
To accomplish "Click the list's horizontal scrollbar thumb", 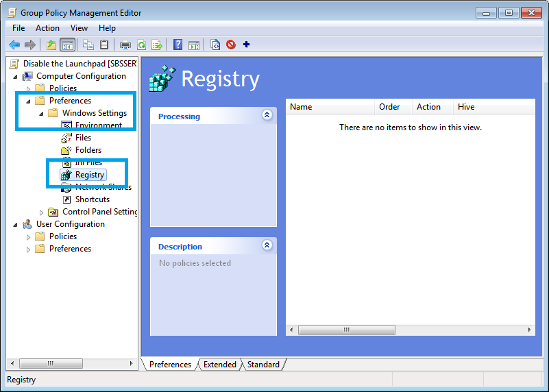I will [347, 330].
